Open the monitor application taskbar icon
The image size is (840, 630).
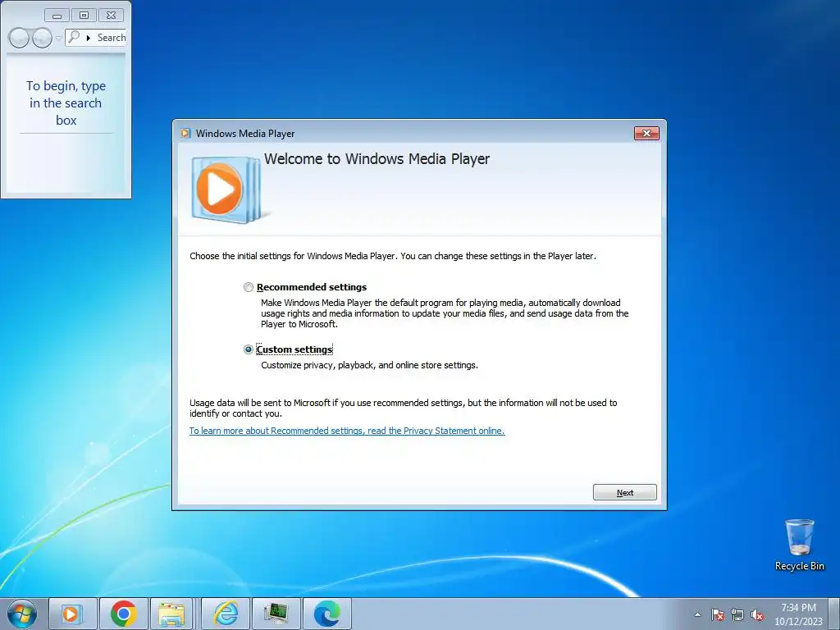(276, 614)
